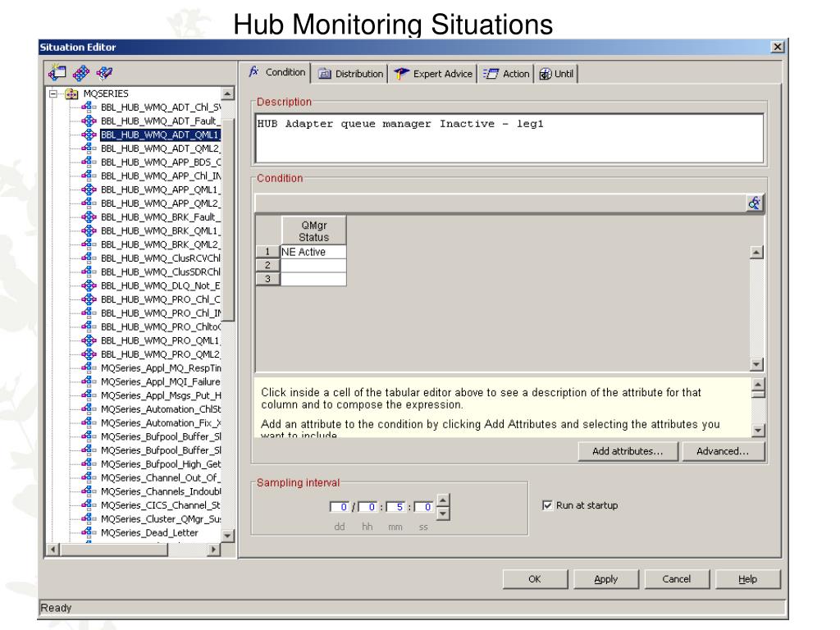Click icon beside BBL_HUB_WMQ_PRO_QML2 situation
Screen dimensions: 840x630
pyautogui.click(x=89, y=354)
